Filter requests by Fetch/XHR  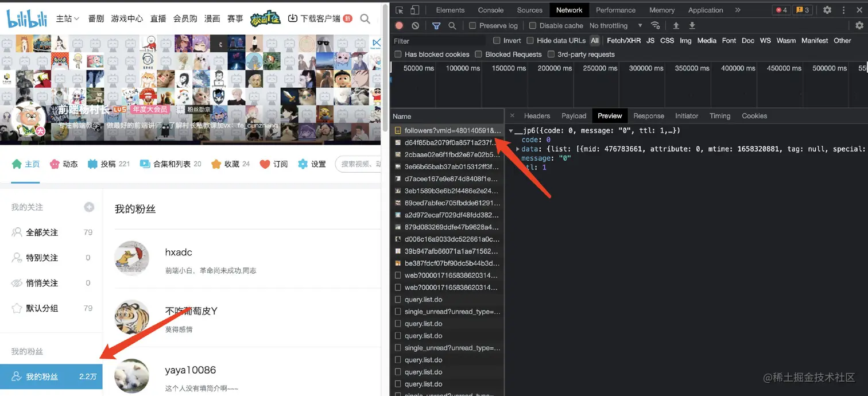(623, 40)
